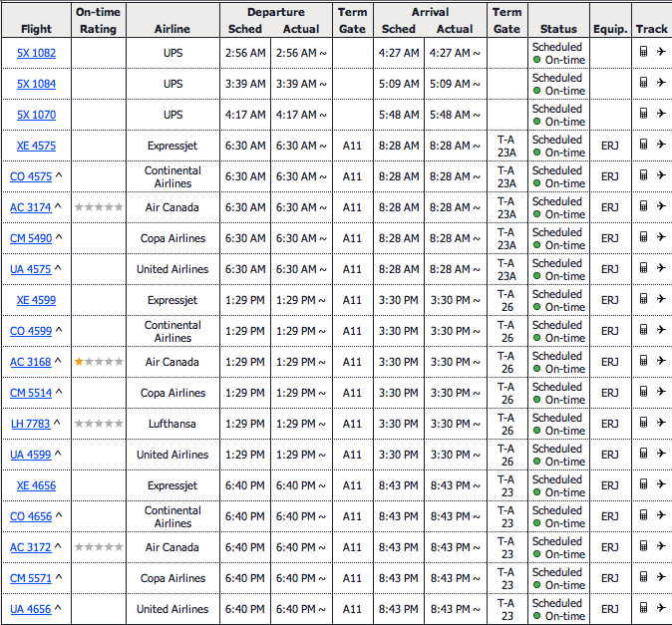Click Lufthansa airline cell
Image resolution: width=672 pixels, height=625 pixels.
pyautogui.click(x=172, y=424)
